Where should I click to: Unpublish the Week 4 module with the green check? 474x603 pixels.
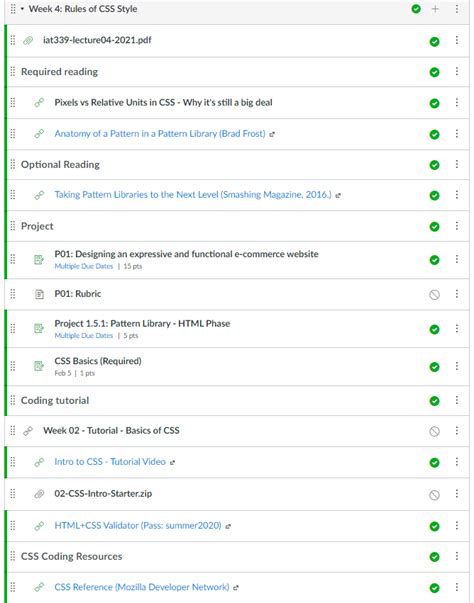pyautogui.click(x=416, y=9)
